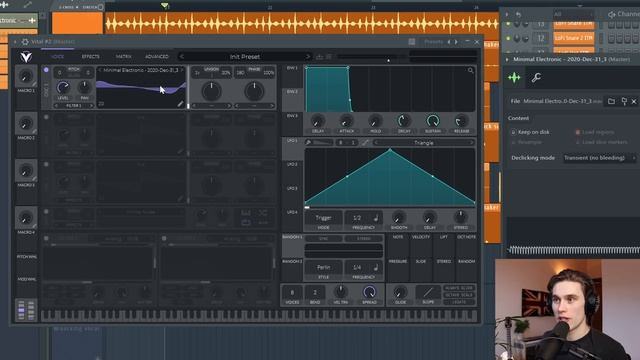Open the Declicking mode dropdown
This screenshot has height=360, width=640.
pos(600,158)
